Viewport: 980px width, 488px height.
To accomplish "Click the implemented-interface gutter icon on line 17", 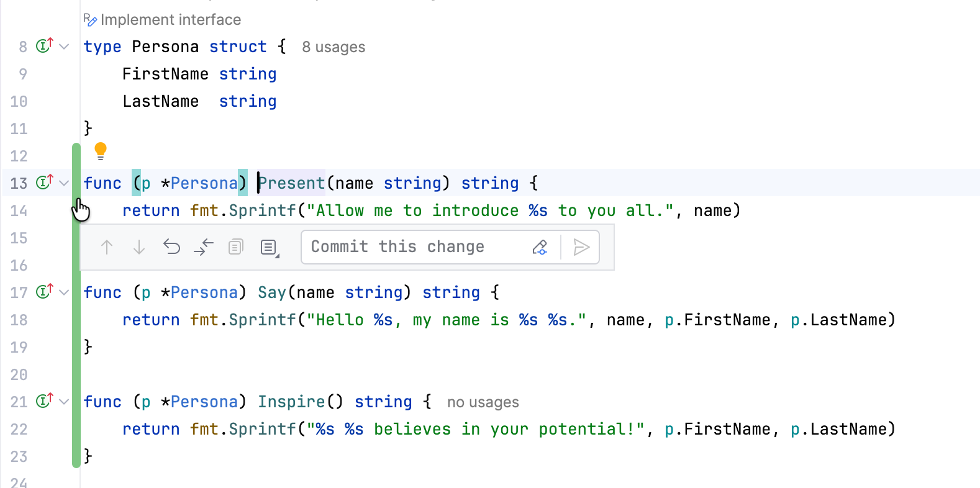I will [x=44, y=291].
